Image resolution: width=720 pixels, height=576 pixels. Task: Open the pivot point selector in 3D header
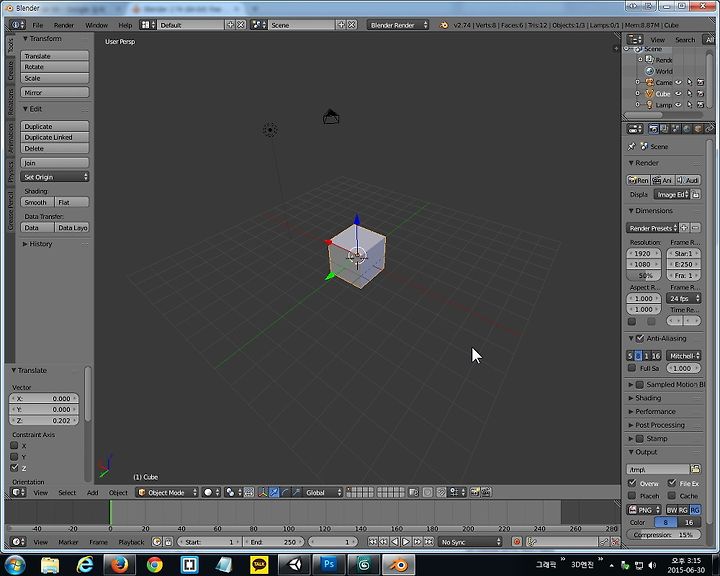[233, 492]
